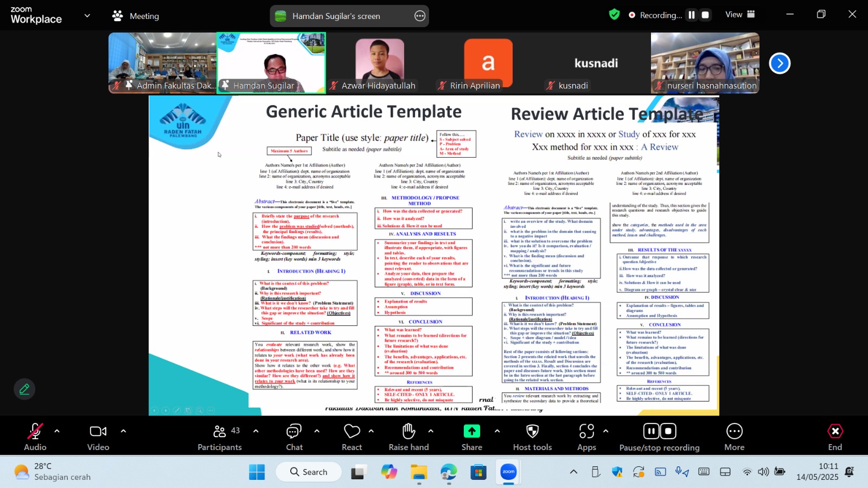
Task: Open Host tools shield
Action: coord(533,436)
